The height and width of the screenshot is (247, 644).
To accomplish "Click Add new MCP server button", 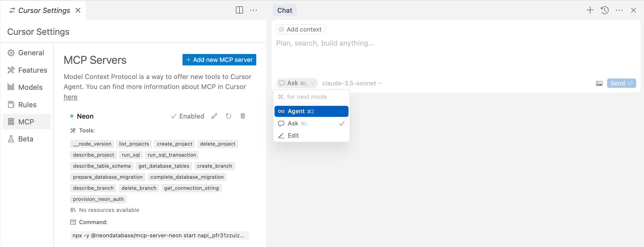I will [x=219, y=60].
